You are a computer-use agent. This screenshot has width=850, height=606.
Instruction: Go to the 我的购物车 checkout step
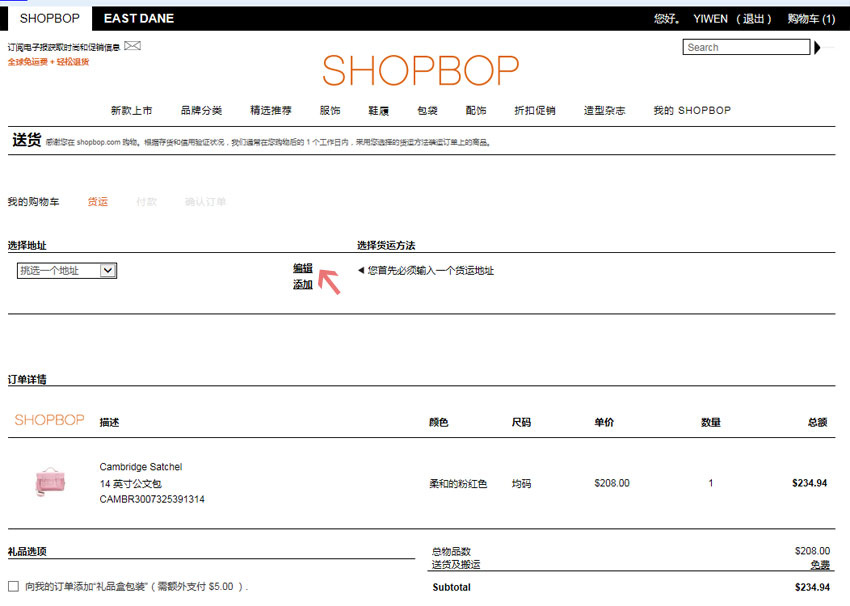point(34,202)
